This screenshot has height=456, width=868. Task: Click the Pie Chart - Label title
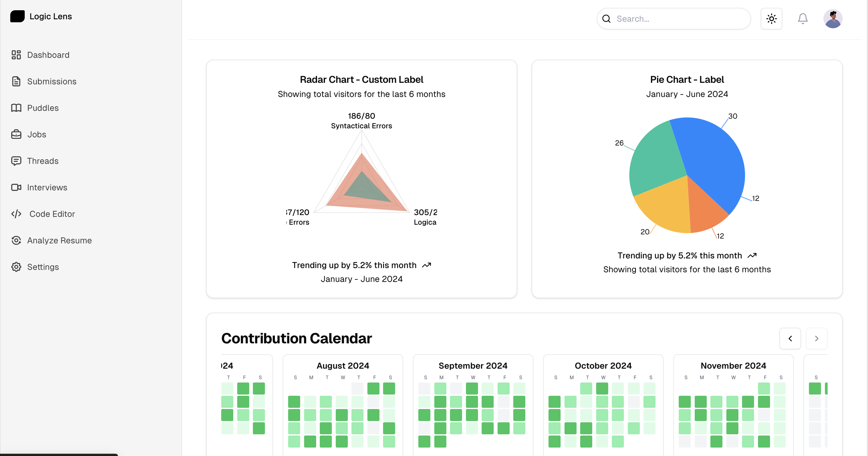point(687,80)
